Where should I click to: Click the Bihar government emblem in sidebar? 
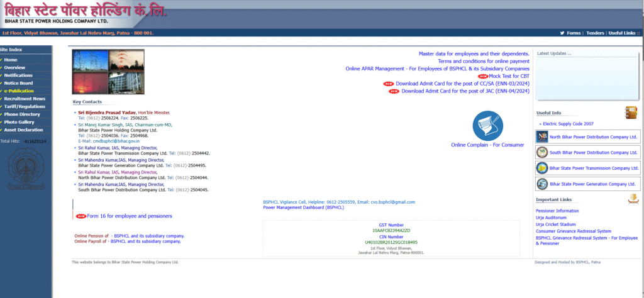pos(25,168)
